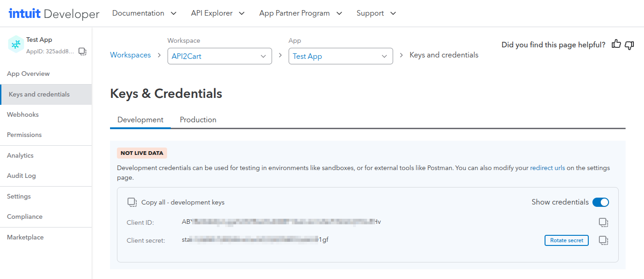Click 'Did you find this page helpful?' text
The height and width of the screenshot is (279, 644).
[553, 45]
